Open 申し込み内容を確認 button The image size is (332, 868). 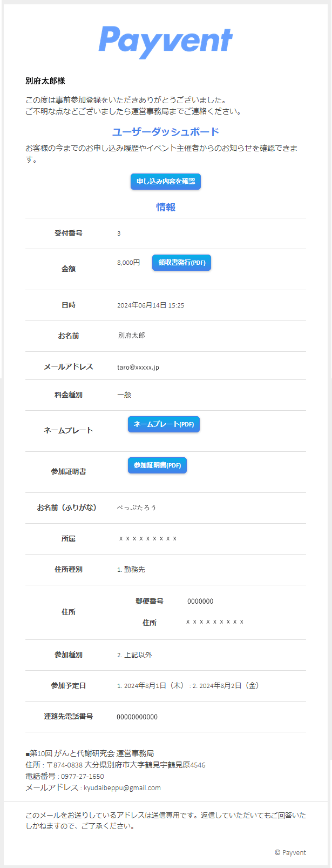[x=166, y=182]
